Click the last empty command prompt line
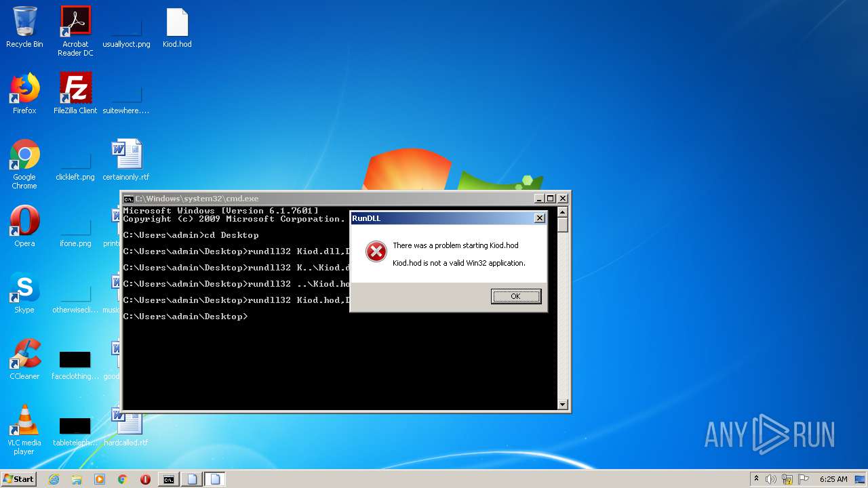 click(186, 317)
